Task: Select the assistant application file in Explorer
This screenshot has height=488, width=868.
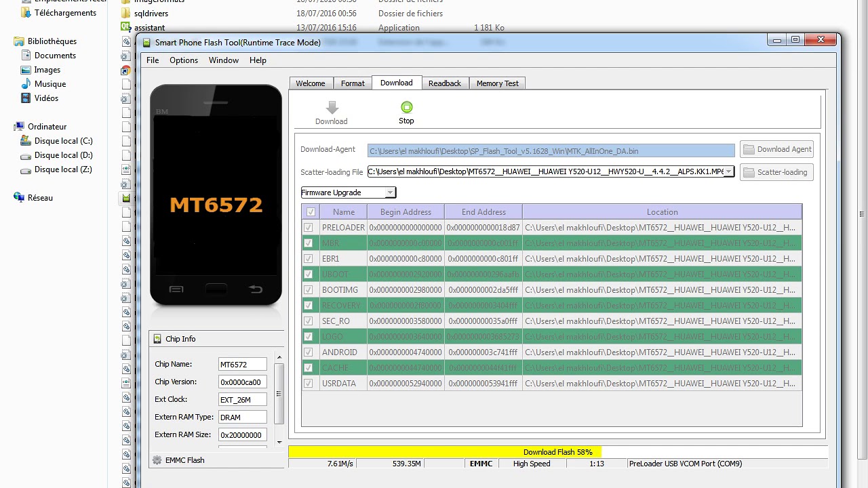Action: pyautogui.click(x=149, y=28)
